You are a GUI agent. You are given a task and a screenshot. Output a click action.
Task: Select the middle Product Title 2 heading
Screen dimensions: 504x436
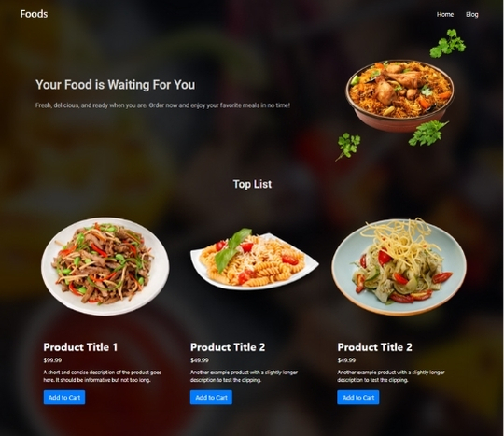(x=228, y=347)
